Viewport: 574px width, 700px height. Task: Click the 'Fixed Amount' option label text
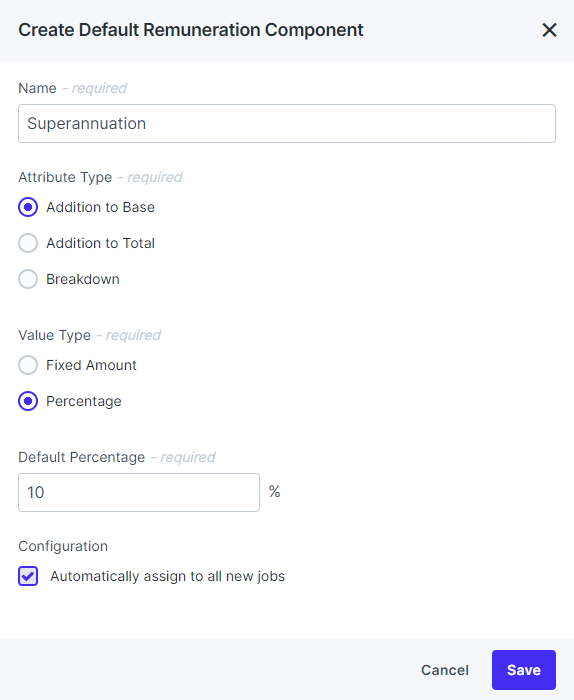coord(92,365)
